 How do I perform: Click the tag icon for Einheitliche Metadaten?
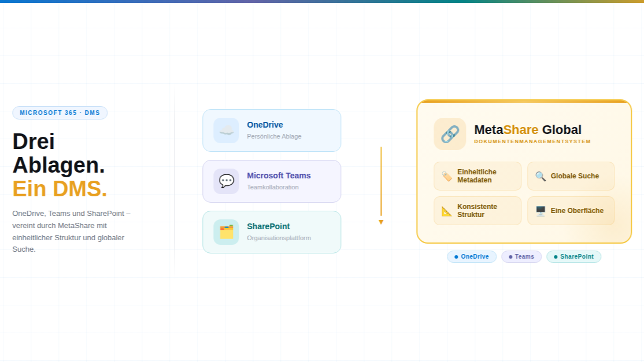click(447, 176)
